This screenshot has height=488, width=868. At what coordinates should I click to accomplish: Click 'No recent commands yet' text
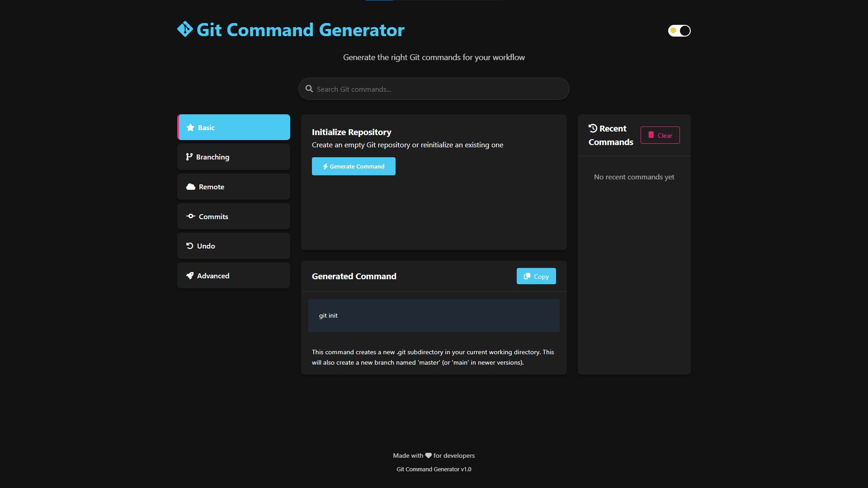[634, 177]
